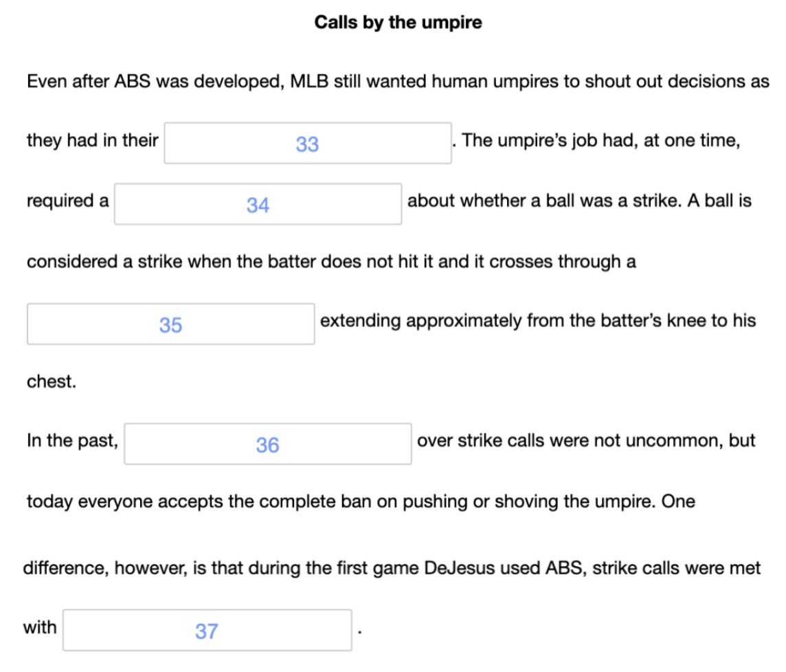Click the line starting 'considered a strike when'
Image resolution: width=786 pixels, height=672 pixels.
331,262
